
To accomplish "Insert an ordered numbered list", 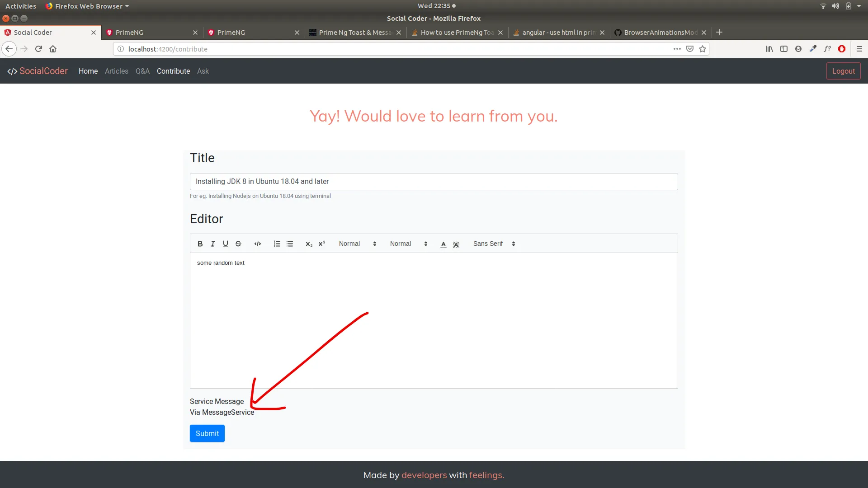I will (277, 244).
